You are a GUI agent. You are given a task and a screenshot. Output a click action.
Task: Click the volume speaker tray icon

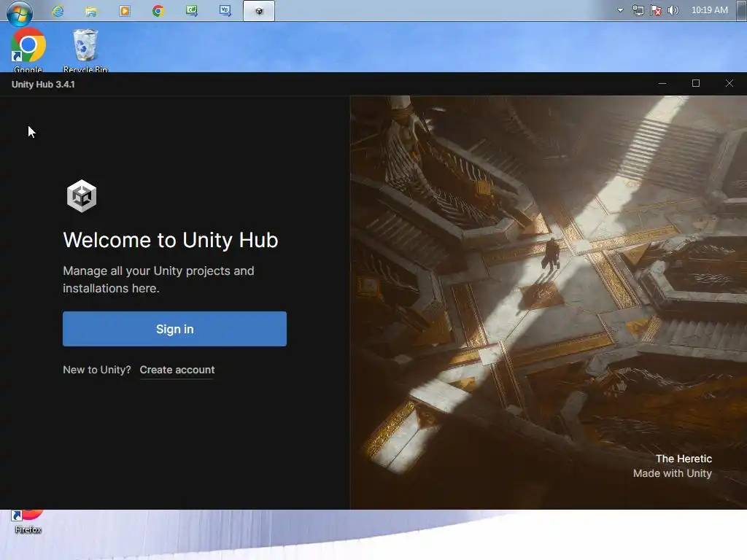coord(673,10)
